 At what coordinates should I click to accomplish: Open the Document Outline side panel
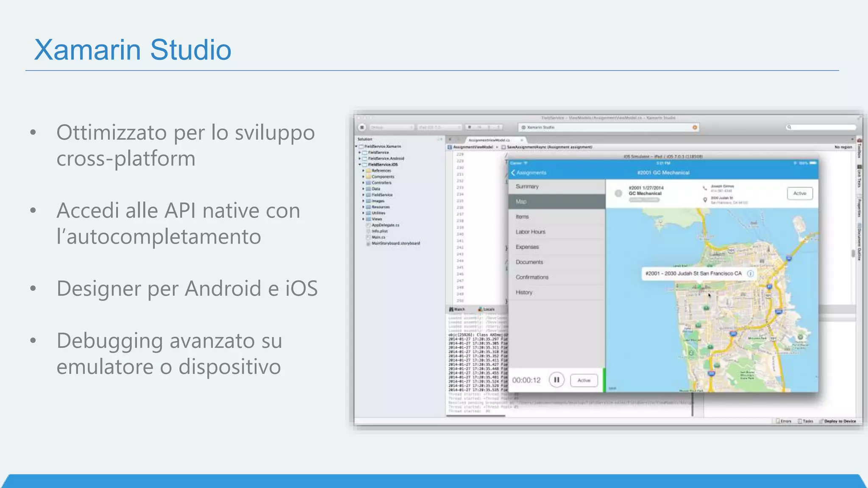(859, 242)
